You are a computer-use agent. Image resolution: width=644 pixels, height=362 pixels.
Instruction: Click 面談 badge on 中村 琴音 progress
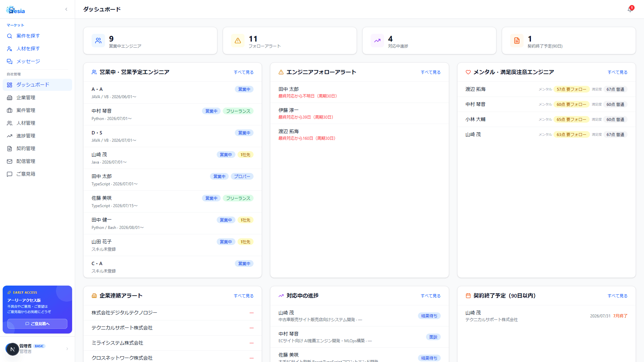tap(433, 337)
